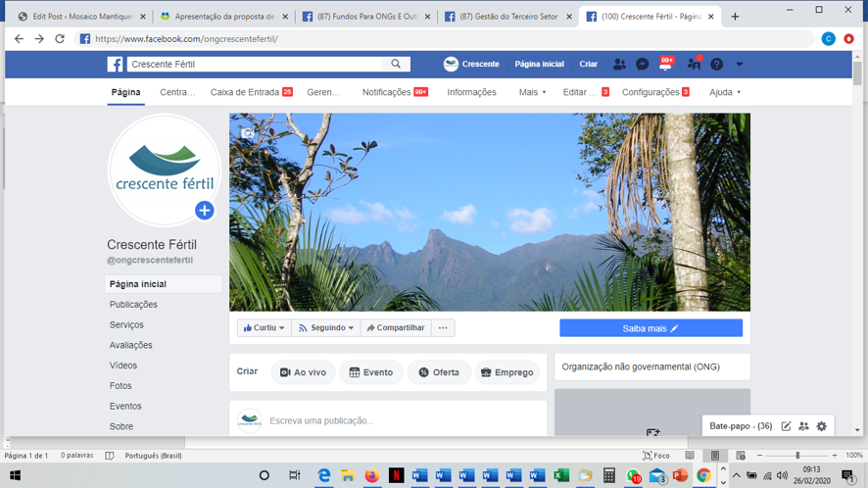Screen dimensions: 868x488
Task: Open Netflix from the taskbar
Action: tap(396, 475)
